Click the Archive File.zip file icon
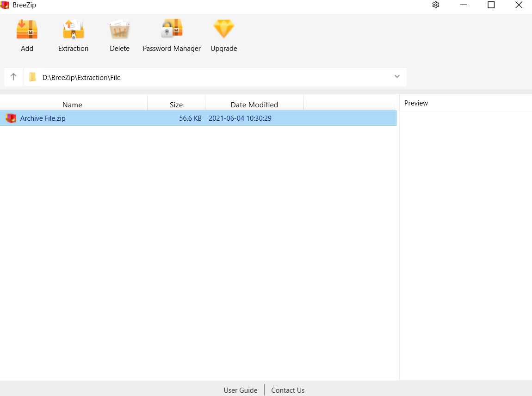Viewport: 532px width, 396px height. (11, 118)
